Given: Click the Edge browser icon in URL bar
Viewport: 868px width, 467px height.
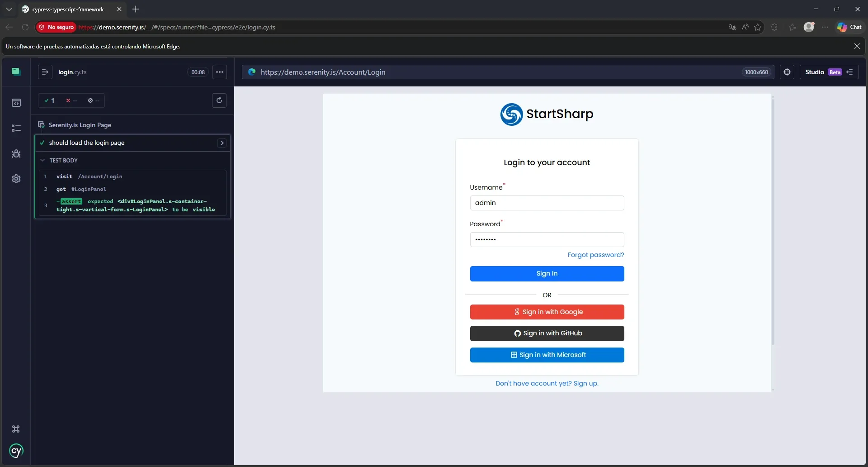Looking at the screenshot, I should click(252, 72).
